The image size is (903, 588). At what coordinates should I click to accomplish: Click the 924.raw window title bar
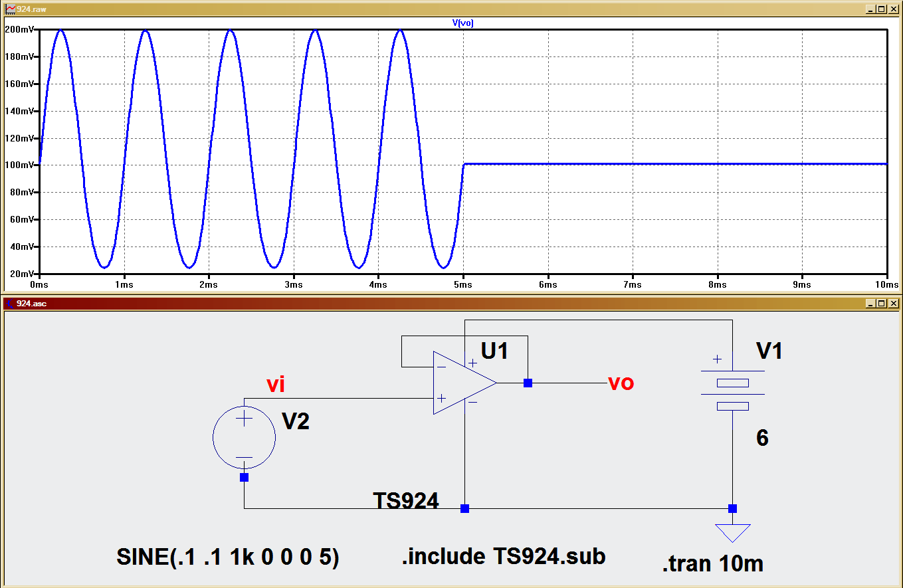[x=451, y=9]
